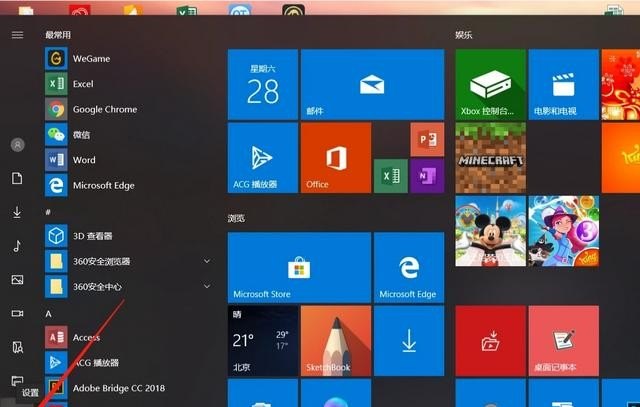This screenshot has height=407, width=640.
Task: Open the calendar tile showing 28
Action: (x=263, y=85)
